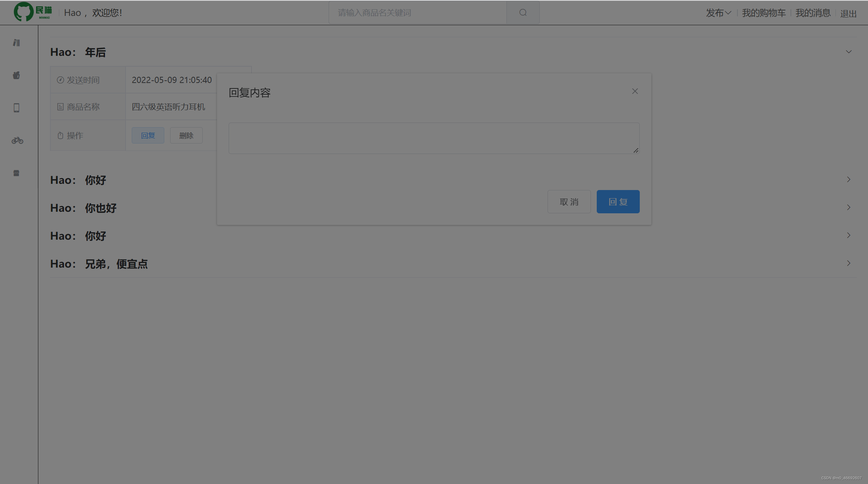
Task: Open the 发布 dropdown menu
Action: coord(718,13)
